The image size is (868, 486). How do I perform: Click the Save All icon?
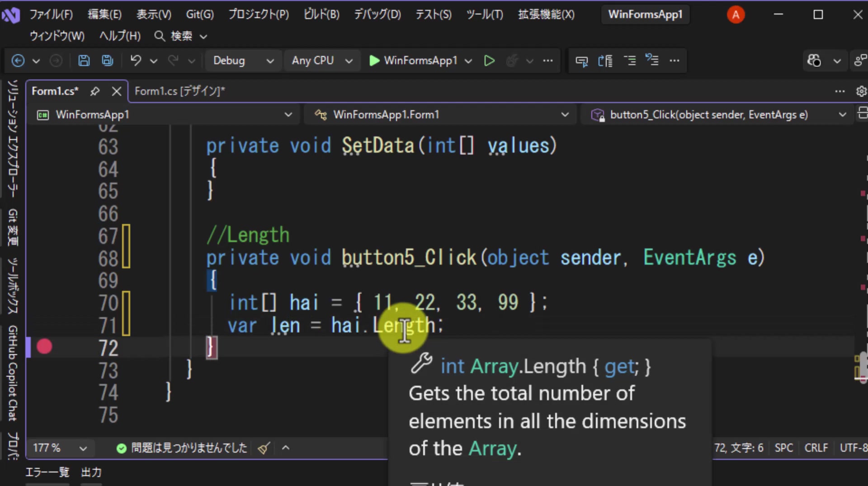[x=108, y=61]
